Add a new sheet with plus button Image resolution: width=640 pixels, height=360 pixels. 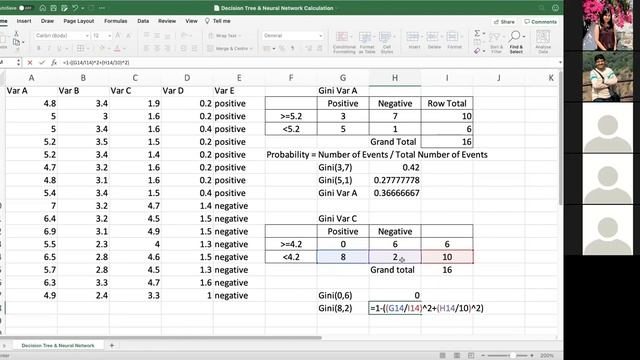[111, 345]
